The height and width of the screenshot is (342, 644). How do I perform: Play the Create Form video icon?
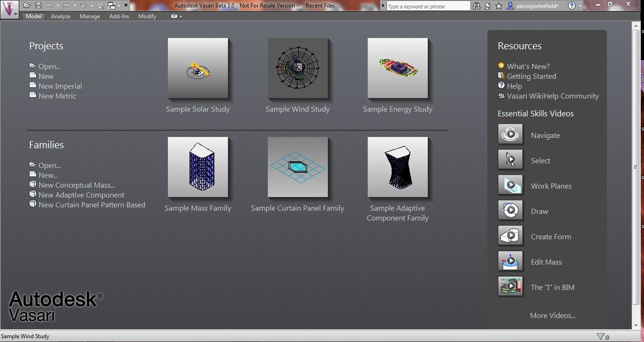[x=510, y=236]
